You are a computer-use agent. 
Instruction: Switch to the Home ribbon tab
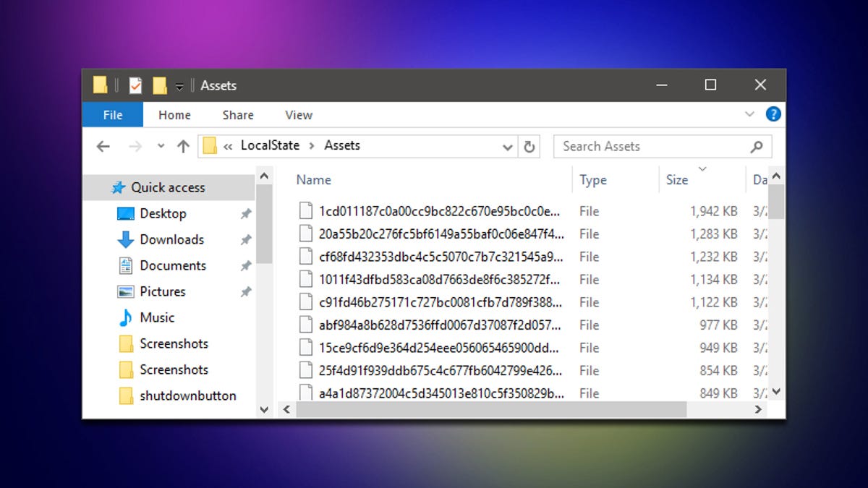[x=174, y=115]
